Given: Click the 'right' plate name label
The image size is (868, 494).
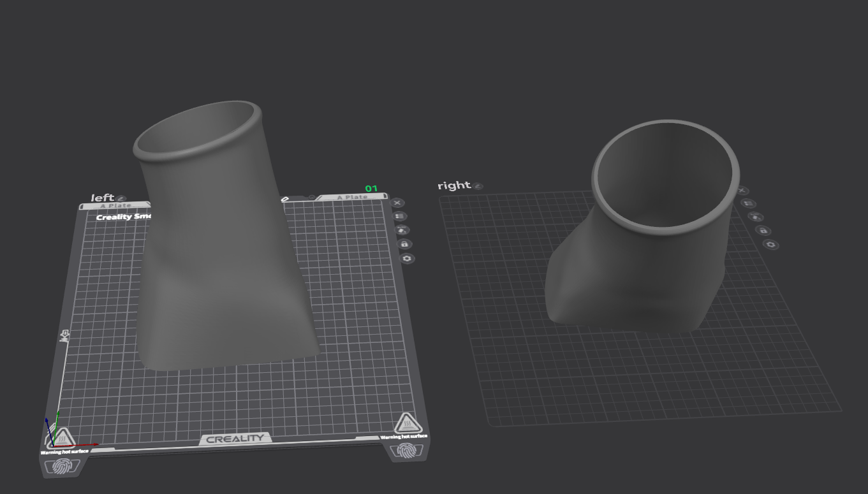Looking at the screenshot, I should coord(454,185).
